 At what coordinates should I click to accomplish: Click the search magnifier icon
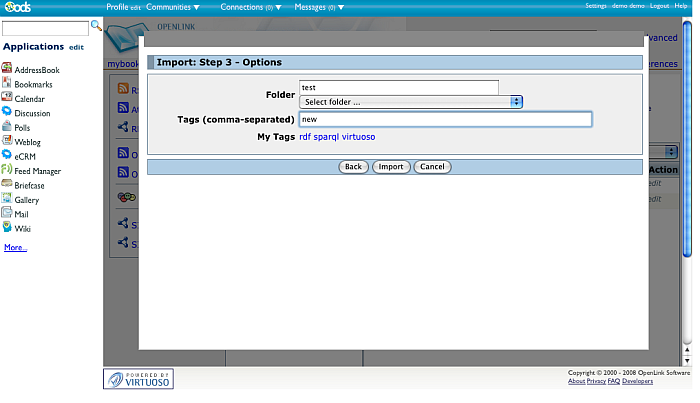point(97,25)
